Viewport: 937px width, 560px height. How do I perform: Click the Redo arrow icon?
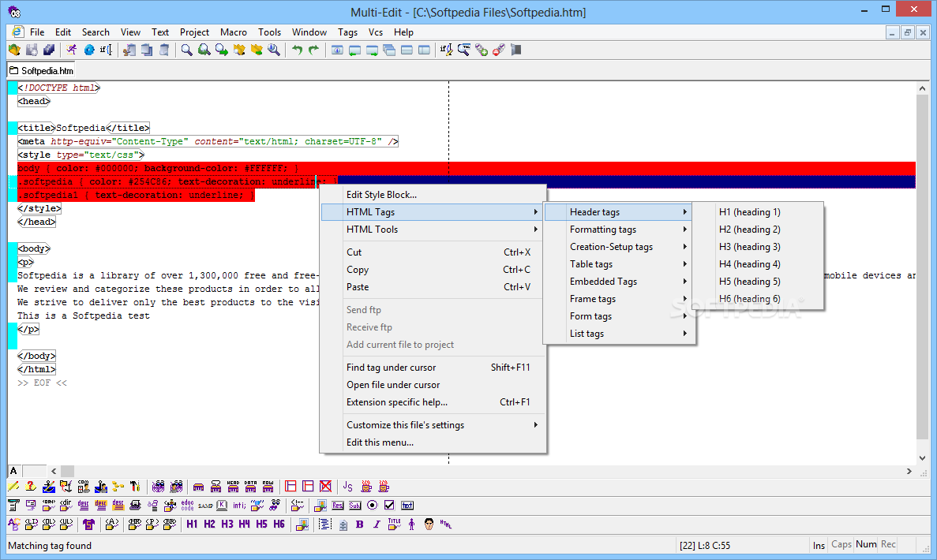[x=313, y=50]
